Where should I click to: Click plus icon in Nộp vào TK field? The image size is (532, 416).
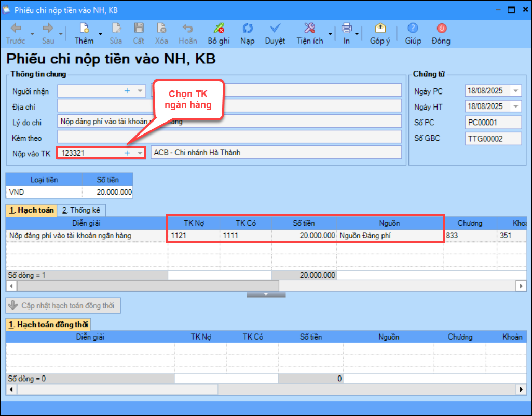pos(127,153)
